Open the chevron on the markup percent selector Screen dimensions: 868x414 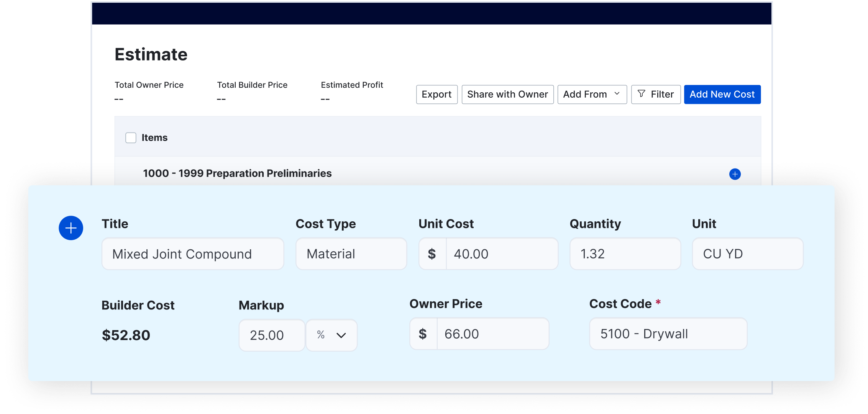[340, 335]
